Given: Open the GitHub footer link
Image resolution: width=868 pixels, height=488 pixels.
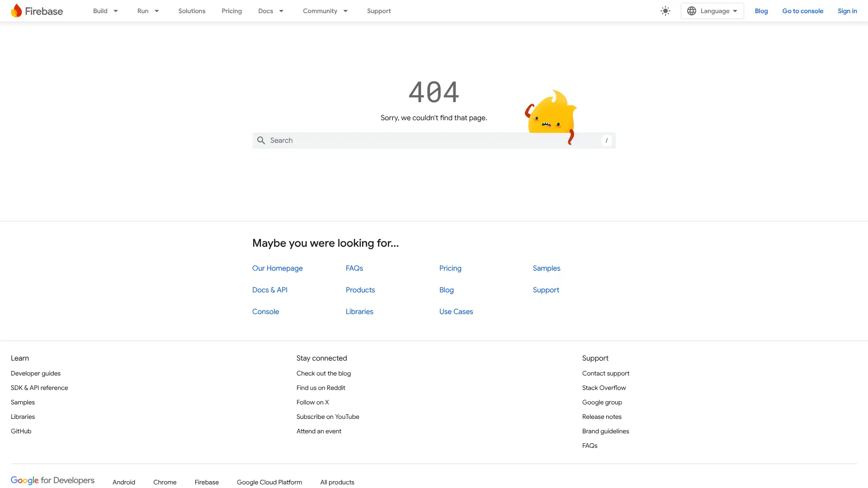Looking at the screenshot, I should 21,432.
